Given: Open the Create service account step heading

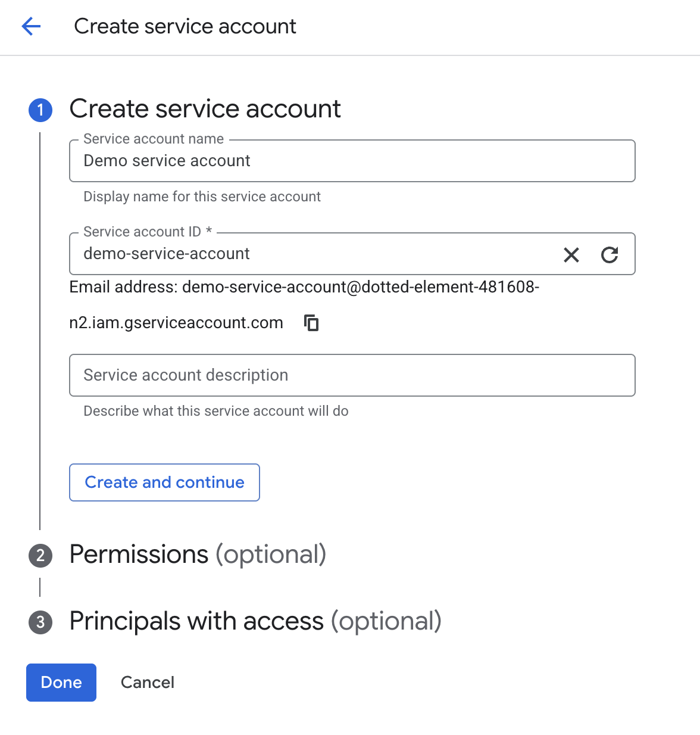Looking at the screenshot, I should point(205,109).
